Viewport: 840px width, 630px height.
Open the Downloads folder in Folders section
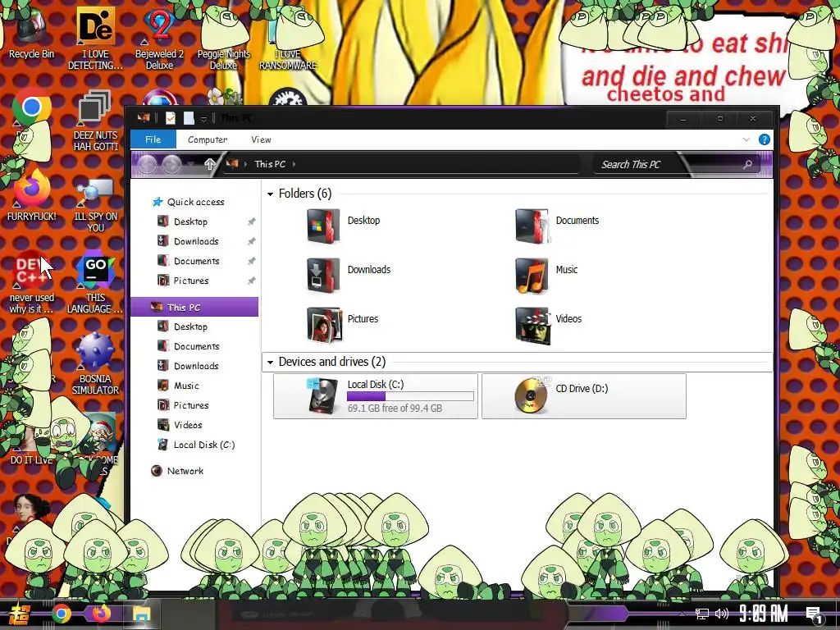(x=349, y=275)
